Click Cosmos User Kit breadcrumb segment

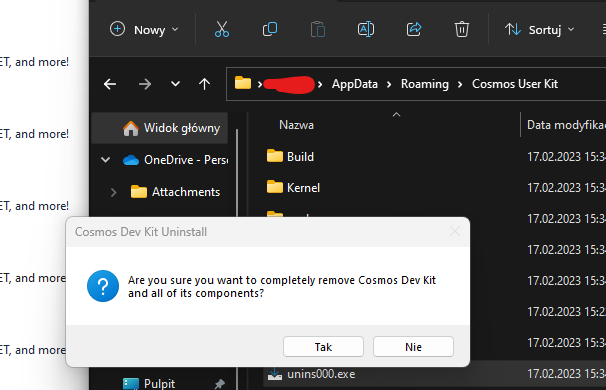515,84
